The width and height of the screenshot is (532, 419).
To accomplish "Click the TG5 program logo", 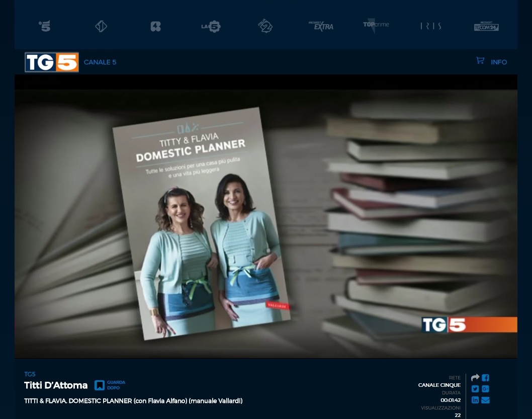I will [52, 62].
